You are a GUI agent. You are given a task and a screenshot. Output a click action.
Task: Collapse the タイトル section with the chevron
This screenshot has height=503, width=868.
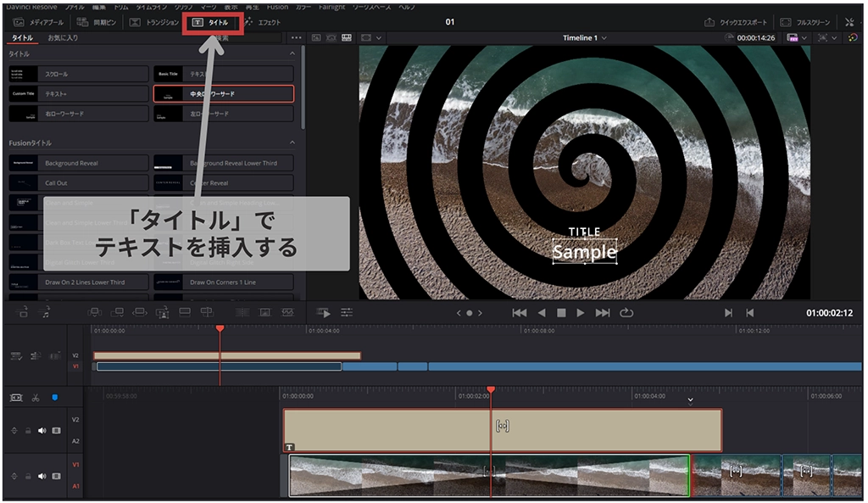tap(292, 53)
